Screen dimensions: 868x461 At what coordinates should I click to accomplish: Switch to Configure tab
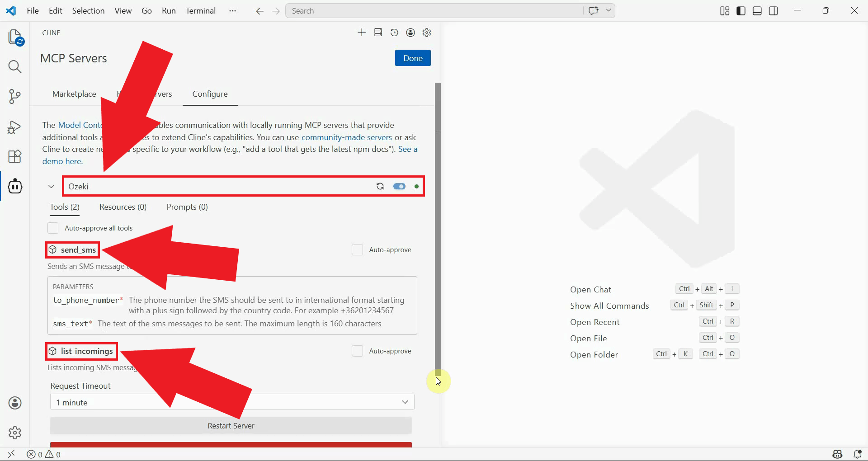pos(210,94)
